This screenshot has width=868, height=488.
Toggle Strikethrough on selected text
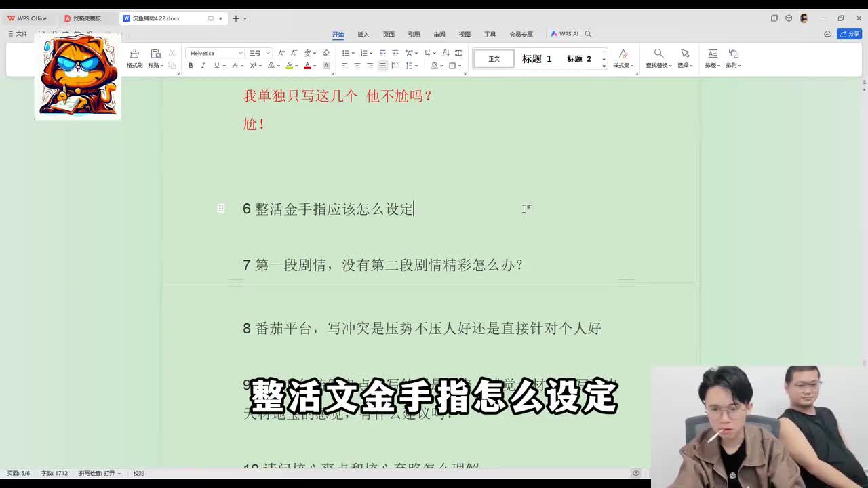(x=235, y=66)
